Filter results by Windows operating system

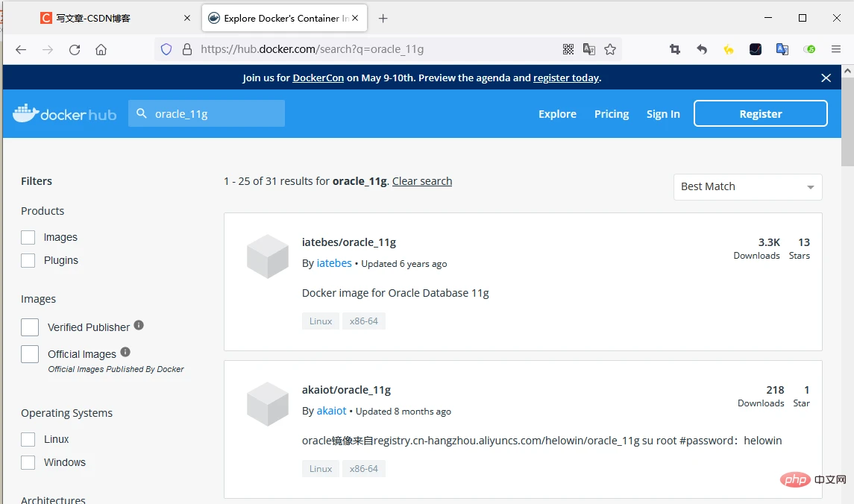28,463
